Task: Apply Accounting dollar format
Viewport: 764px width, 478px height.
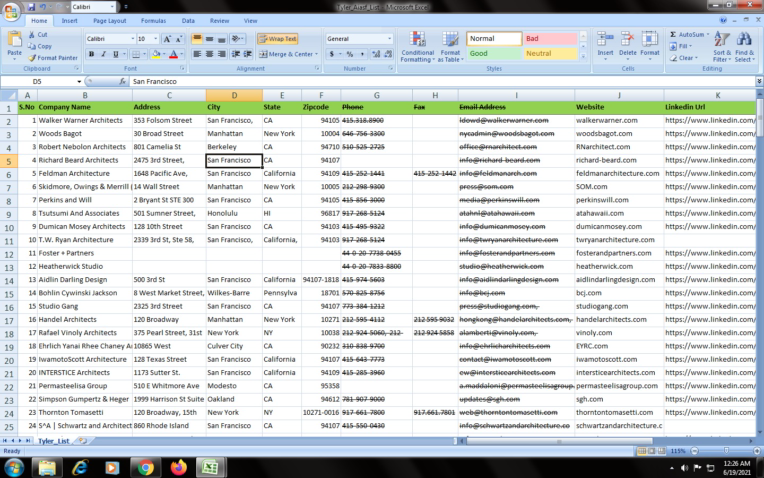Action: (332, 54)
